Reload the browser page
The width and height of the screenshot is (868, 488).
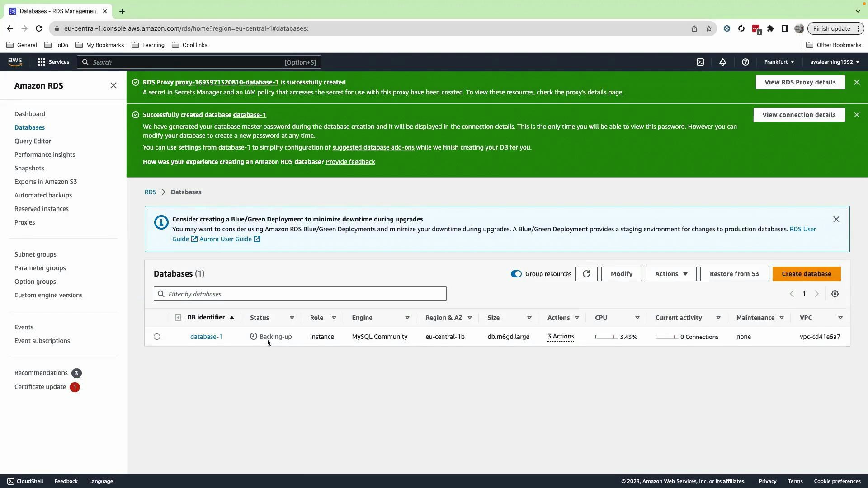coord(39,28)
